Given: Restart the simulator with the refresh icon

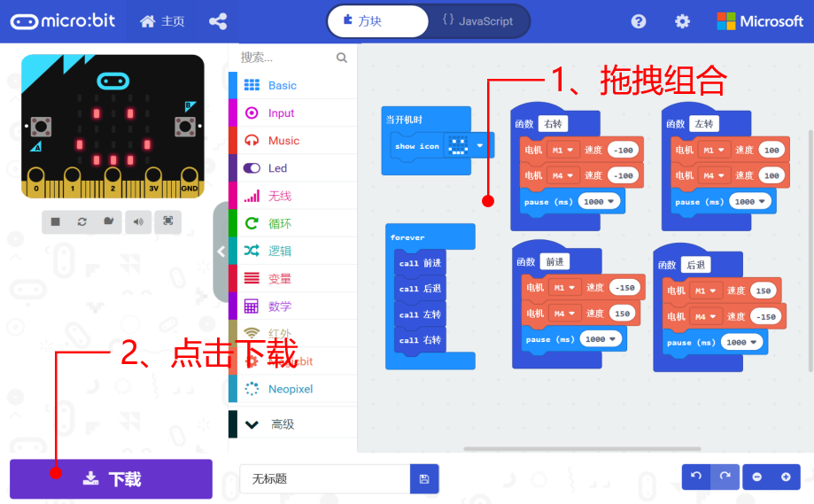Looking at the screenshot, I should click(82, 221).
